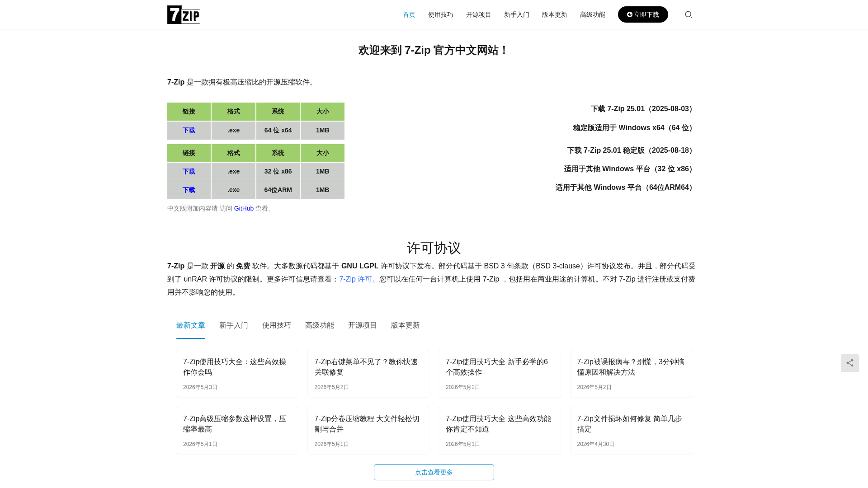Click text 适用于其他 Windows 平台（32 位 x86）

630,169
